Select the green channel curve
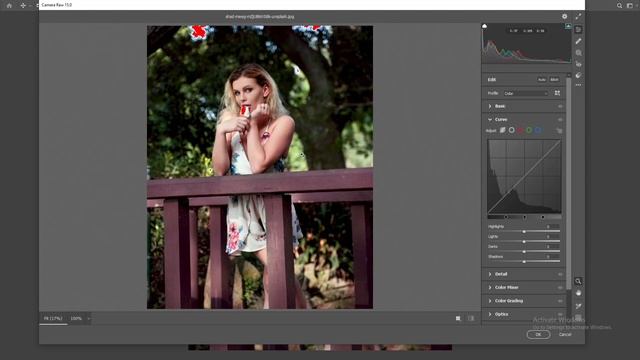The height and width of the screenshot is (360, 640). tap(529, 130)
